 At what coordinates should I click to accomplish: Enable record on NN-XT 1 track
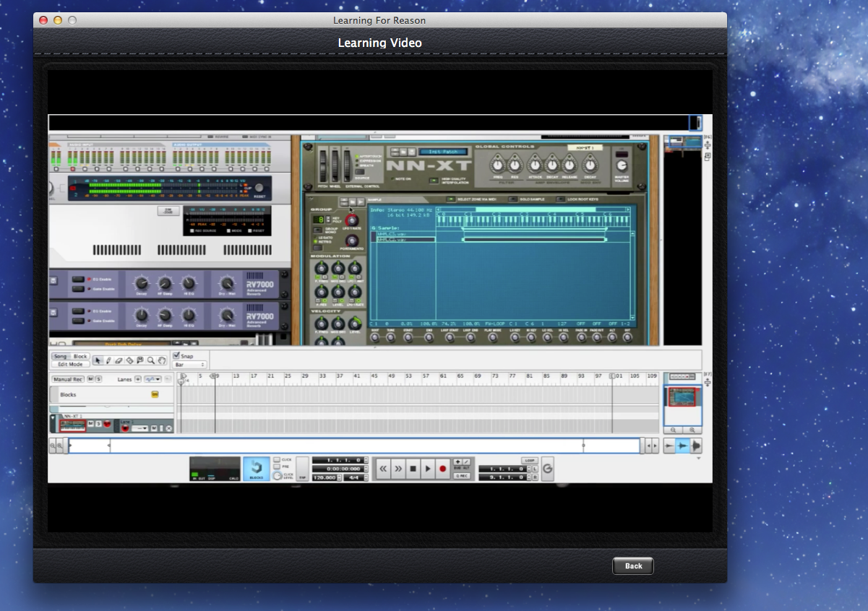pos(107,423)
